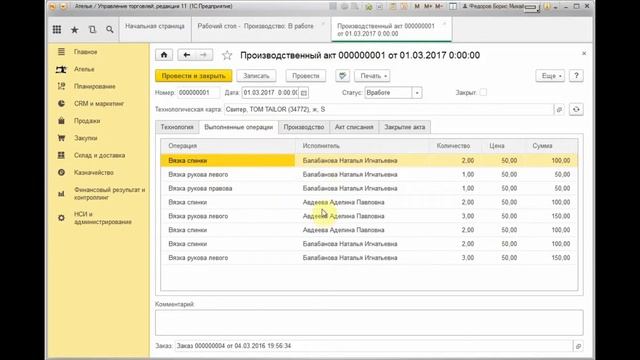Open CRM и маркетинг section
This screenshot has height=360, width=640.
98,104
